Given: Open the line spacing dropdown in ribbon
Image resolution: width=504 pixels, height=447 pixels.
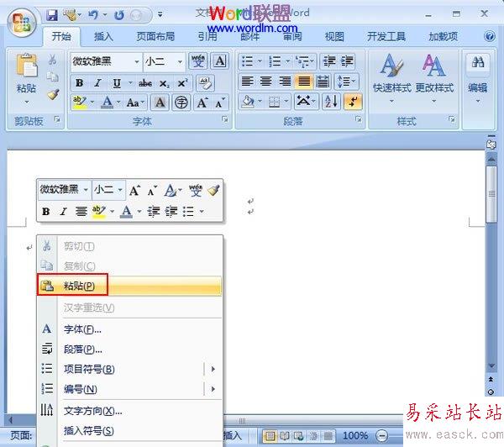Looking at the screenshot, I should (x=346, y=82).
